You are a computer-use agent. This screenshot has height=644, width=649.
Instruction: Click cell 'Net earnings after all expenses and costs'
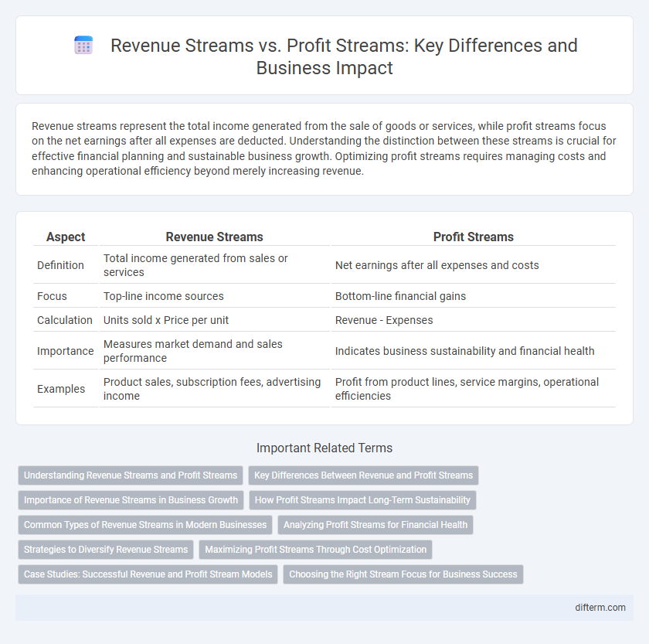[x=474, y=265]
